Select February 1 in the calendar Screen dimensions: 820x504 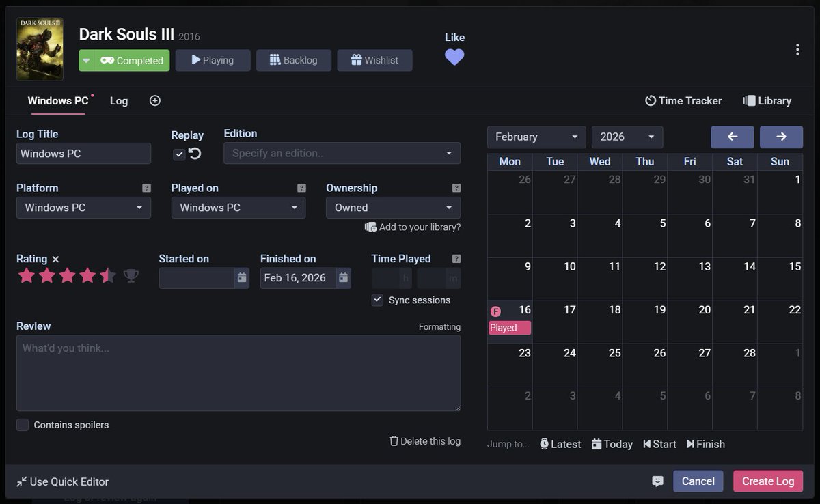click(780, 193)
